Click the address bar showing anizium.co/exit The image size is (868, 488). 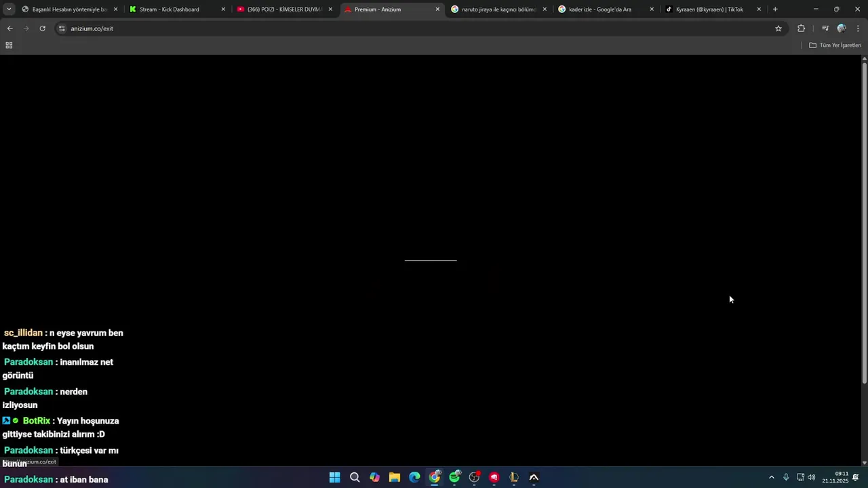[420, 28]
